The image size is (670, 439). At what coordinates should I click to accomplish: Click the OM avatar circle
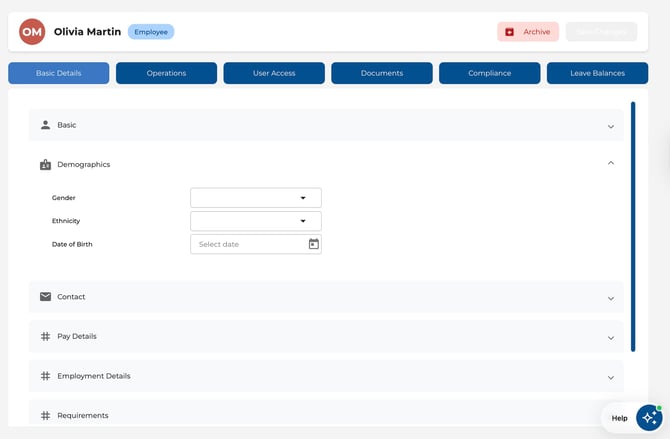click(x=32, y=32)
